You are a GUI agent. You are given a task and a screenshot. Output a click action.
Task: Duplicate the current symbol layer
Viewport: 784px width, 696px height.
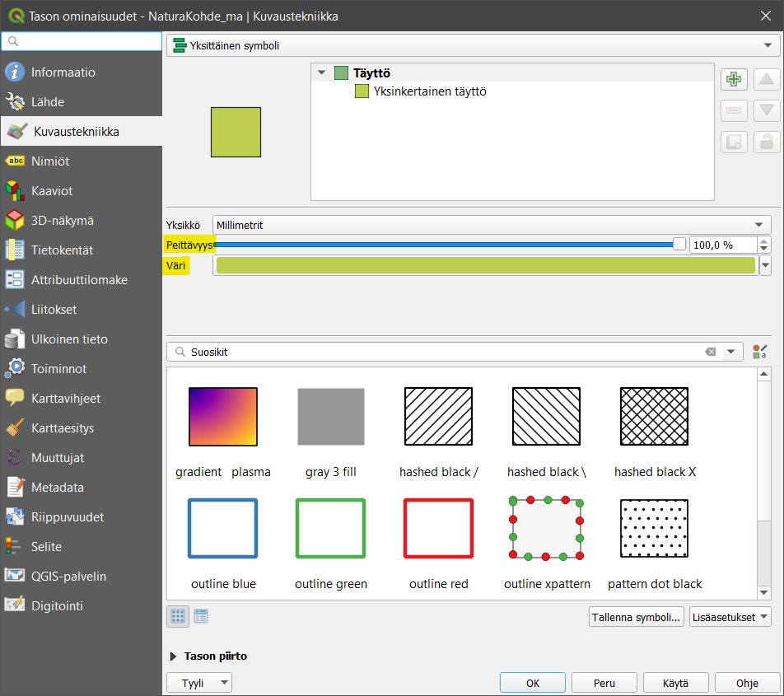pos(733,142)
